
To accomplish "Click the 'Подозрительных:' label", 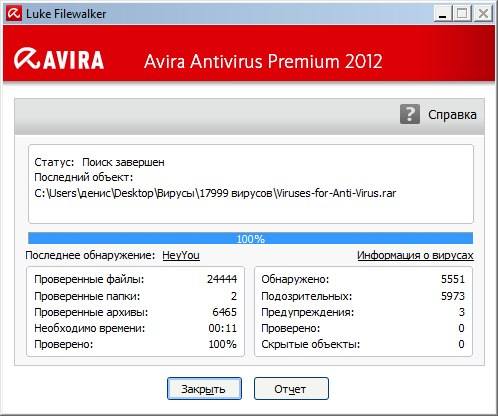I will tap(307, 296).
